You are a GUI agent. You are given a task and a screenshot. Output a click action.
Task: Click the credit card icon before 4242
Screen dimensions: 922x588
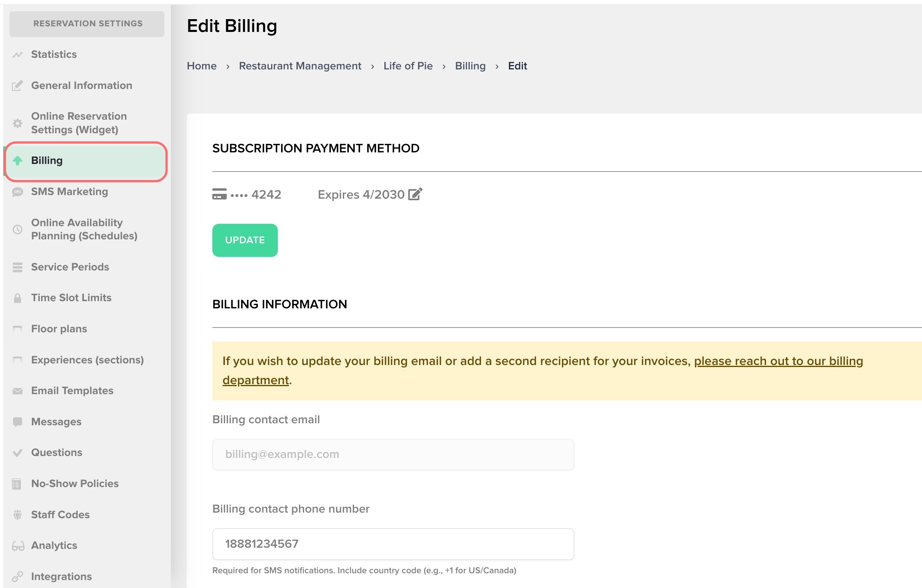tap(219, 194)
